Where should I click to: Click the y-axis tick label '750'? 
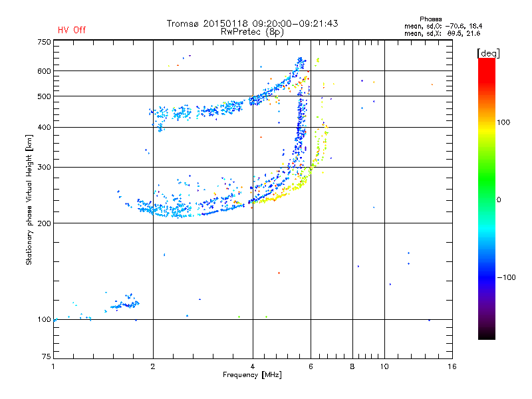(44, 42)
